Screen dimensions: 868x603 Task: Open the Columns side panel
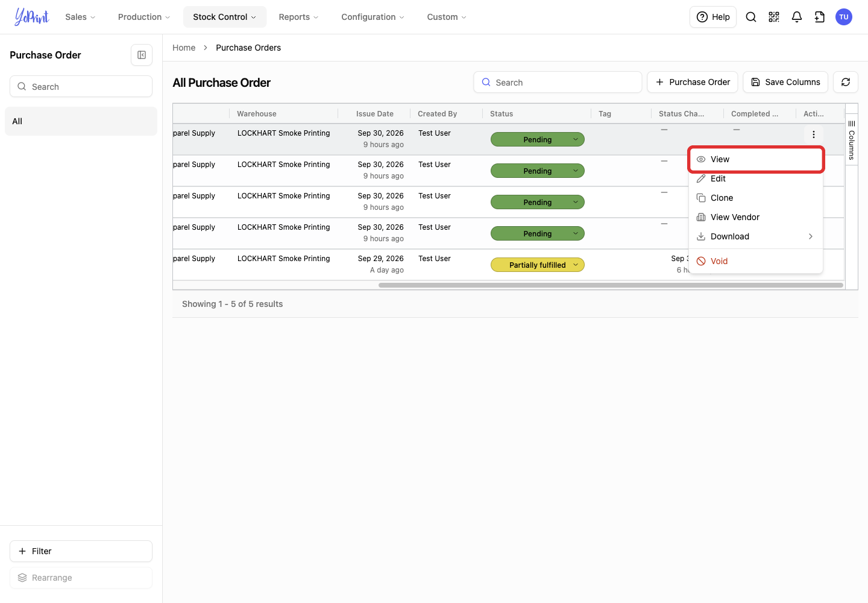tap(852, 140)
